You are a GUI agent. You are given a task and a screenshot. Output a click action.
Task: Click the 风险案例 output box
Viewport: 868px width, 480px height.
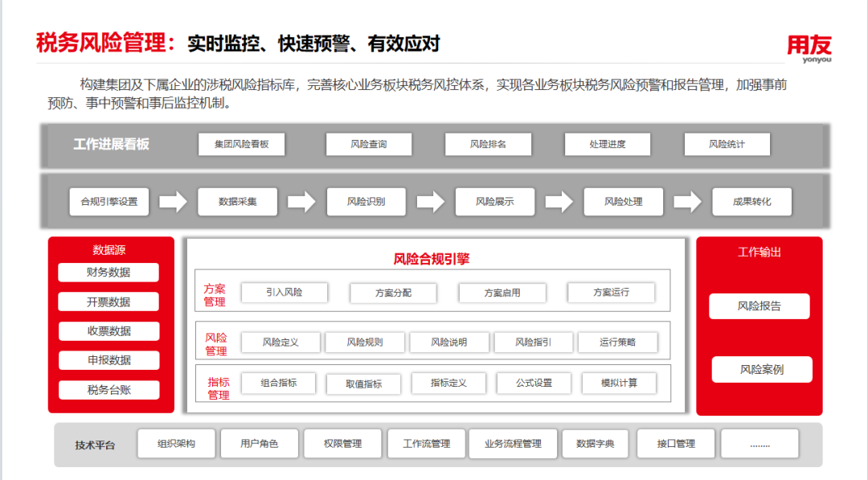[762, 370]
